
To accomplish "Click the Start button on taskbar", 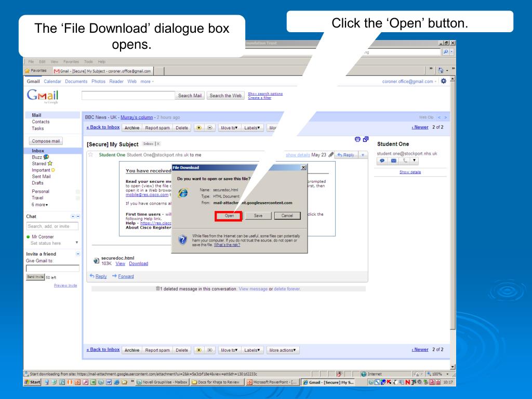I will coord(32,382).
